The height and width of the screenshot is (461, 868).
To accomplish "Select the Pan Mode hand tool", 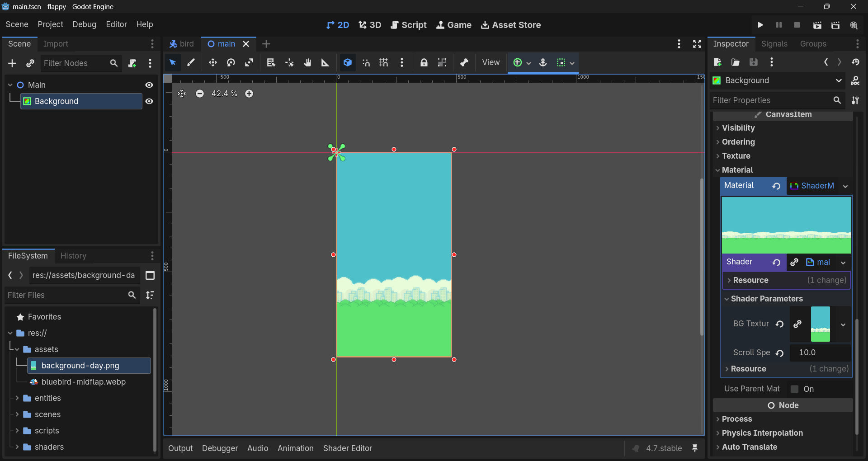I will pos(307,63).
